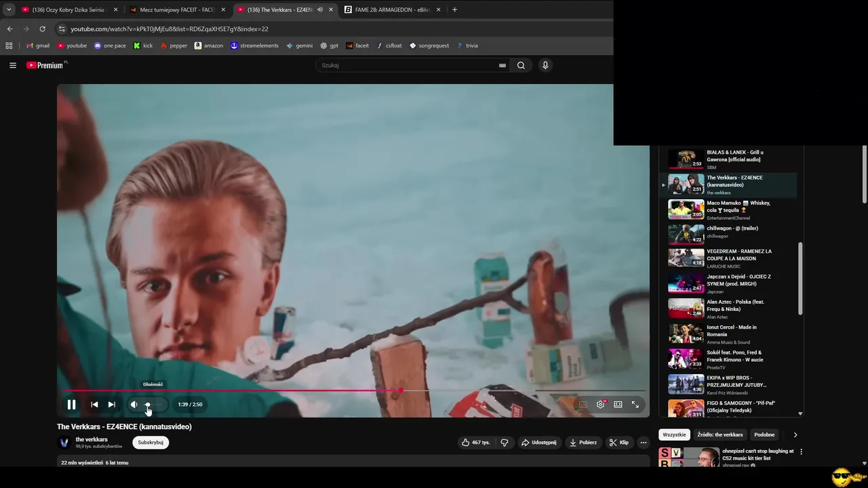868x488 pixels.
Task: Select the currently playing The Verkkars - EZ4ENCE playlist item
Action: 729,185
